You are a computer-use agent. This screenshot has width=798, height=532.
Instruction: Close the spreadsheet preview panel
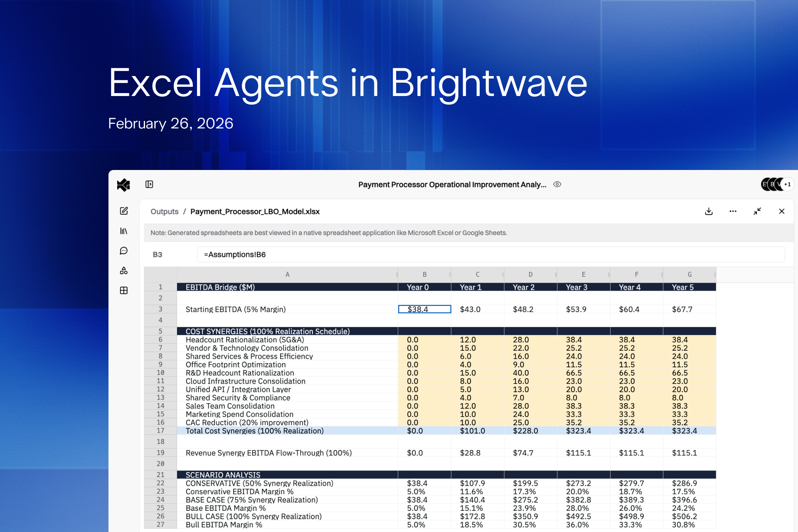click(781, 211)
